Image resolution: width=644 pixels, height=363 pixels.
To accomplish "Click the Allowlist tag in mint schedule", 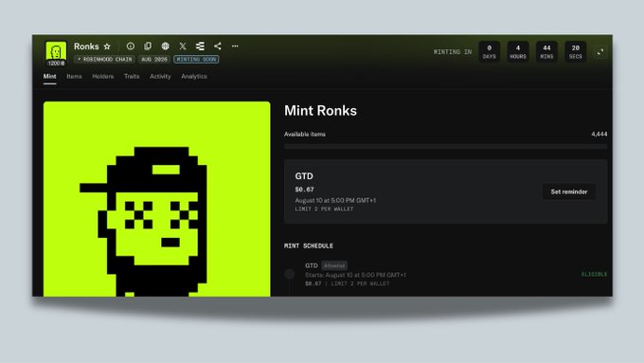I will coord(334,265).
